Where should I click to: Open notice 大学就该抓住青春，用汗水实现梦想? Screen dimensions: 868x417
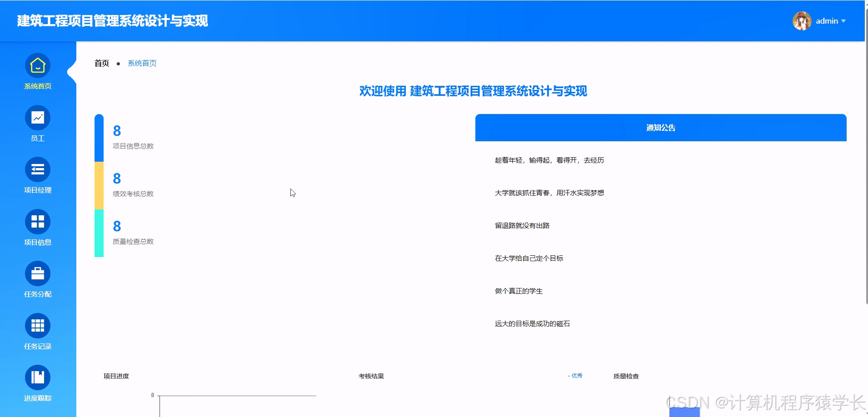549,193
